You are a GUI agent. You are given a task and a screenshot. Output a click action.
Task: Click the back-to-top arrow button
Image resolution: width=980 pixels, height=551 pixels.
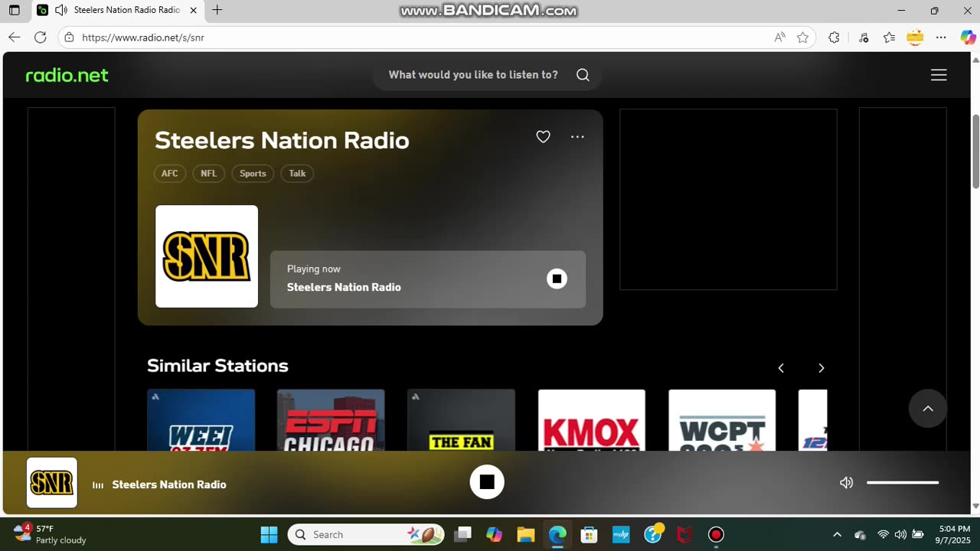pyautogui.click(x=928, y=409)
